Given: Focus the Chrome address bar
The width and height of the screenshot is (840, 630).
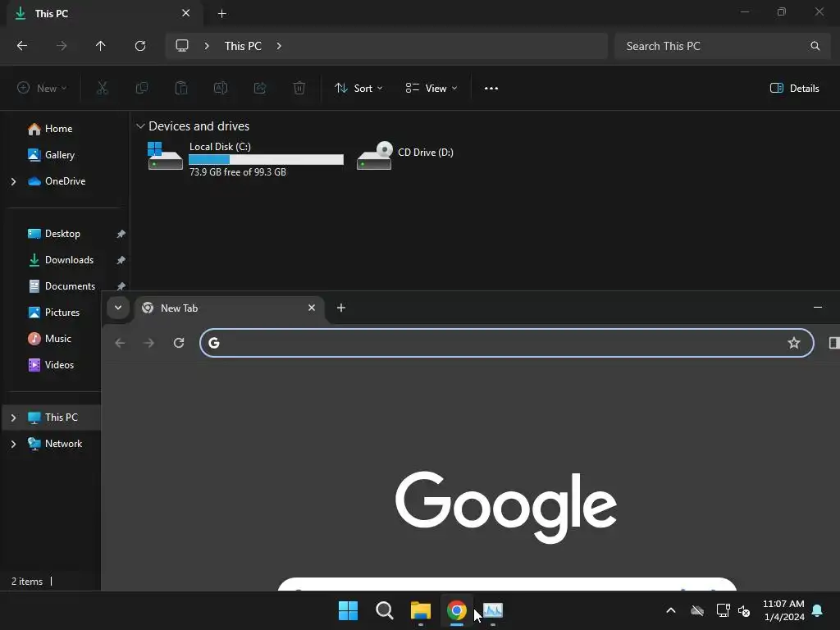Looking at the screenshot, I should pyautogui.click(x=507, y=343).
